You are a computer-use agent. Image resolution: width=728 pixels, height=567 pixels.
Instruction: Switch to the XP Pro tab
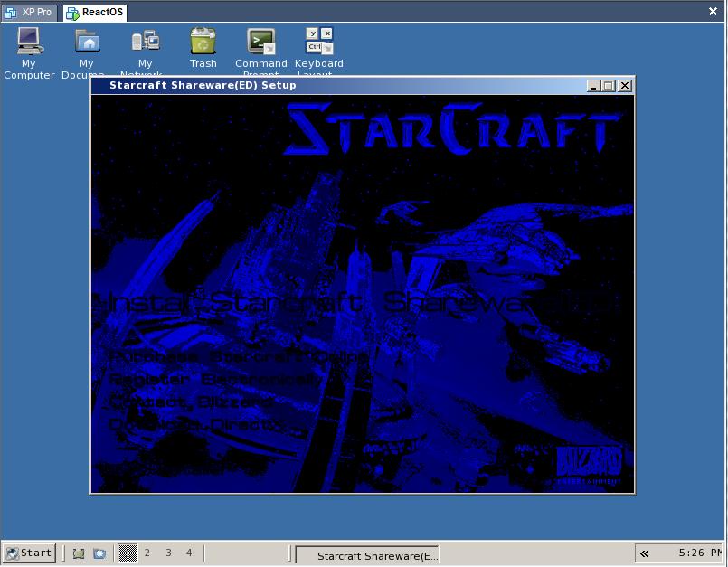[29, 12]
